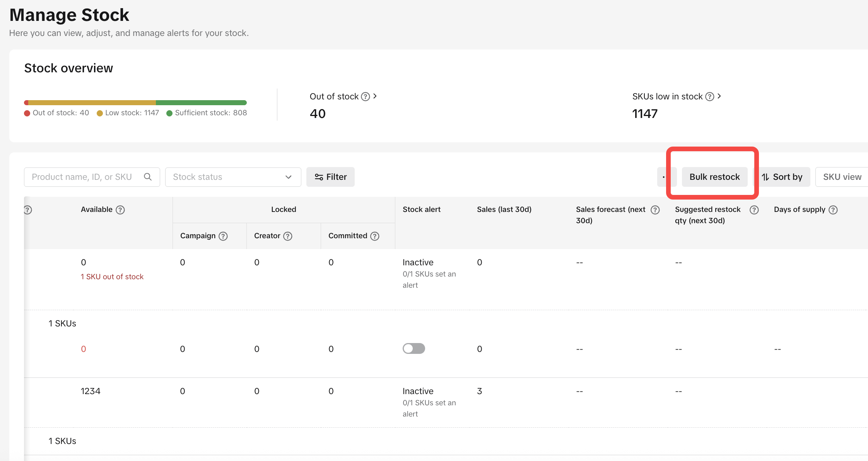Click help icon beside SKUs low in stock
868x461 pixels.
(710, 97)
